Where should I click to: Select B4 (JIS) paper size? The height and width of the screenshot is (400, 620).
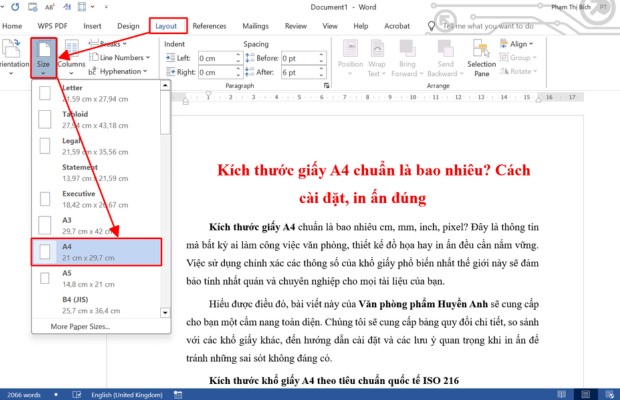96,305
